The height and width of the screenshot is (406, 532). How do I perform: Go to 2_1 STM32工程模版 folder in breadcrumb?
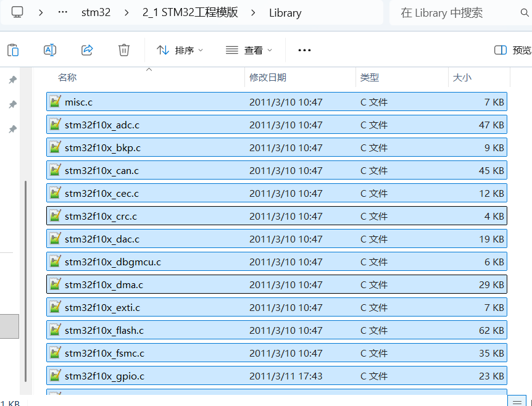point(190,12)
